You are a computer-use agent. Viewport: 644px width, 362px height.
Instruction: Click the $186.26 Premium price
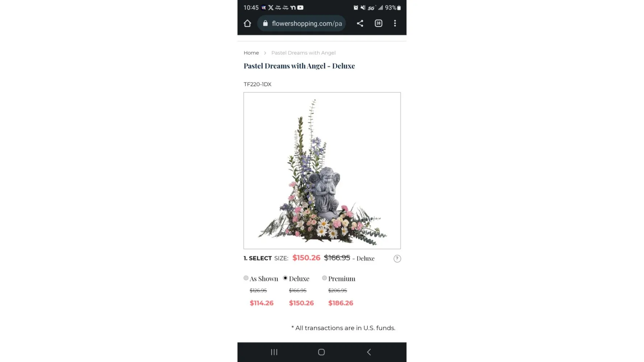(341, 303)
